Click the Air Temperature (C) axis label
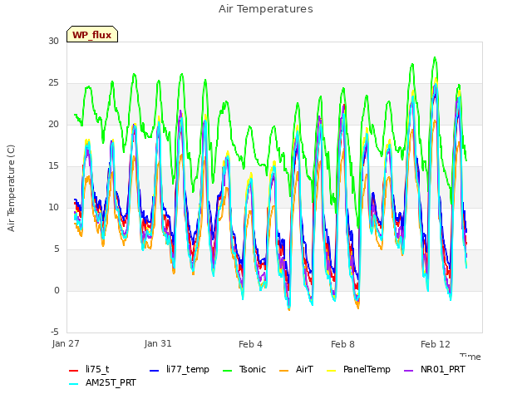 point(11,189)
